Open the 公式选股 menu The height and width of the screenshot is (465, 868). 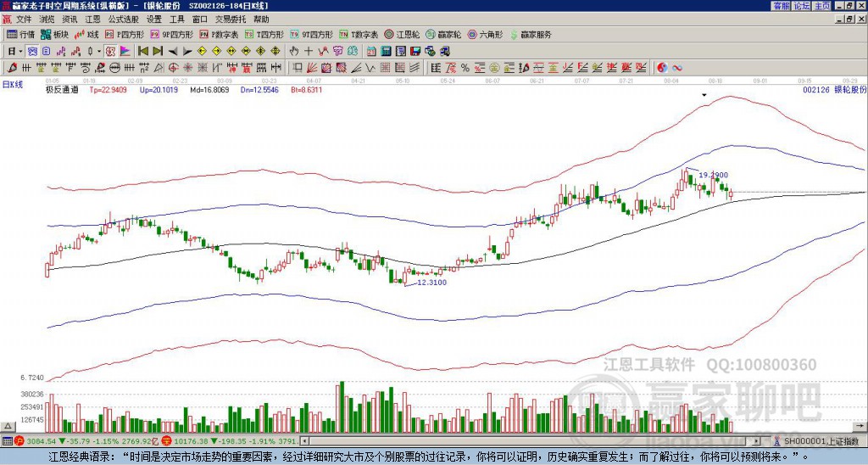point(123,20)
